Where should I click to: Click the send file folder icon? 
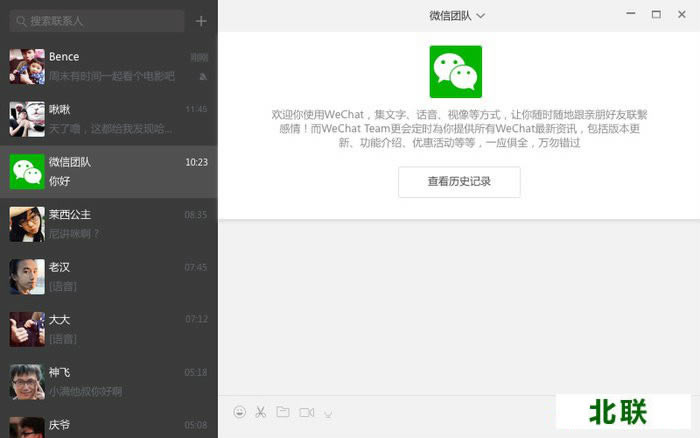point(283,412)
